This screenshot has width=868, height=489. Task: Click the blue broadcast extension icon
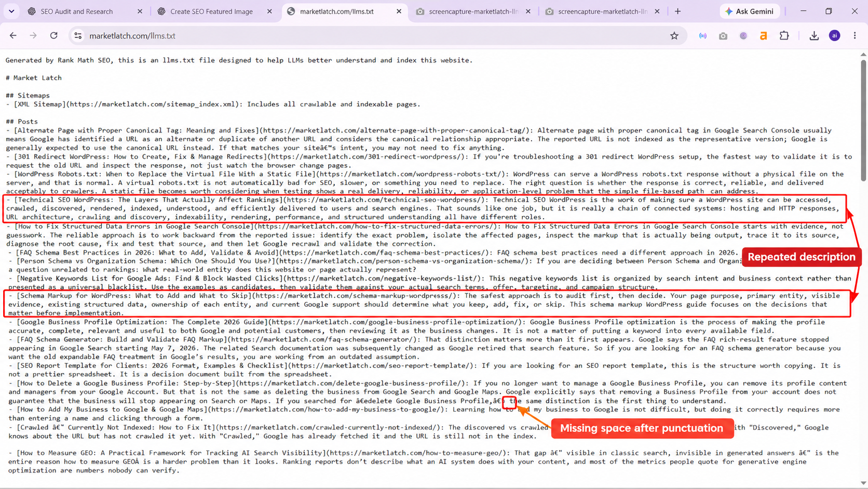click(702, 36)
